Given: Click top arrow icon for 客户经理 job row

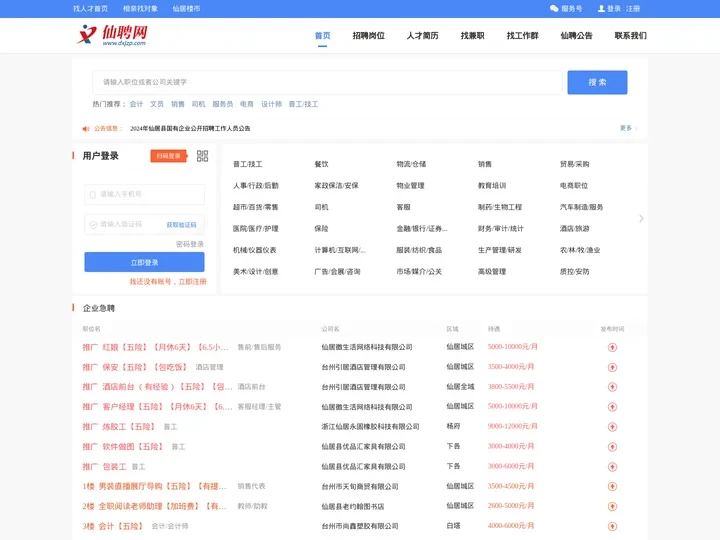Looking at the screenshot, I should pos(612,406).
